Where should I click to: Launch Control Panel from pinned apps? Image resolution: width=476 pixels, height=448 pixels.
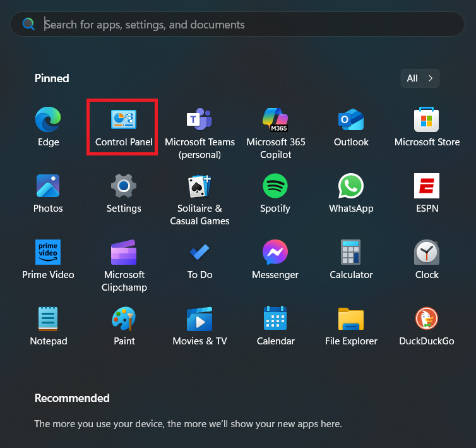124,127
